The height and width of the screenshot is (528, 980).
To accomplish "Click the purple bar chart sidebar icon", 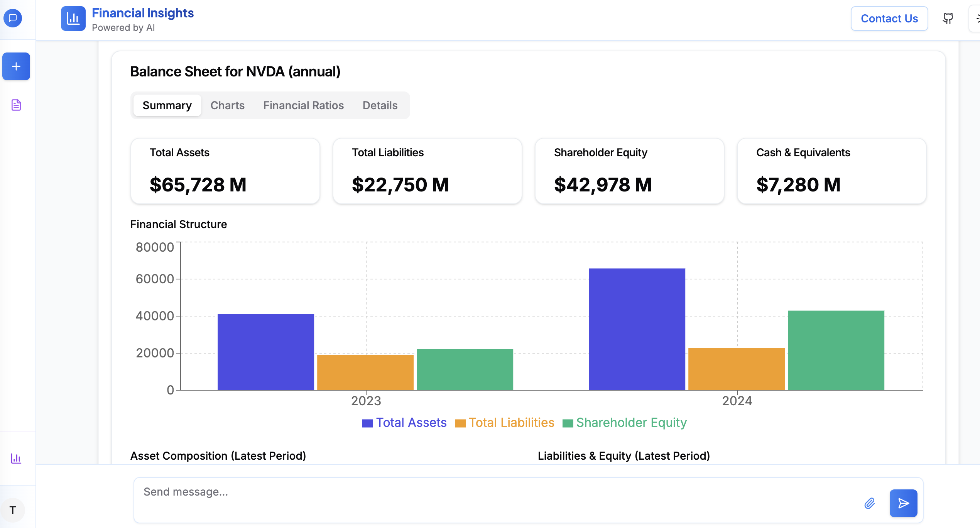I will (16, 459).
